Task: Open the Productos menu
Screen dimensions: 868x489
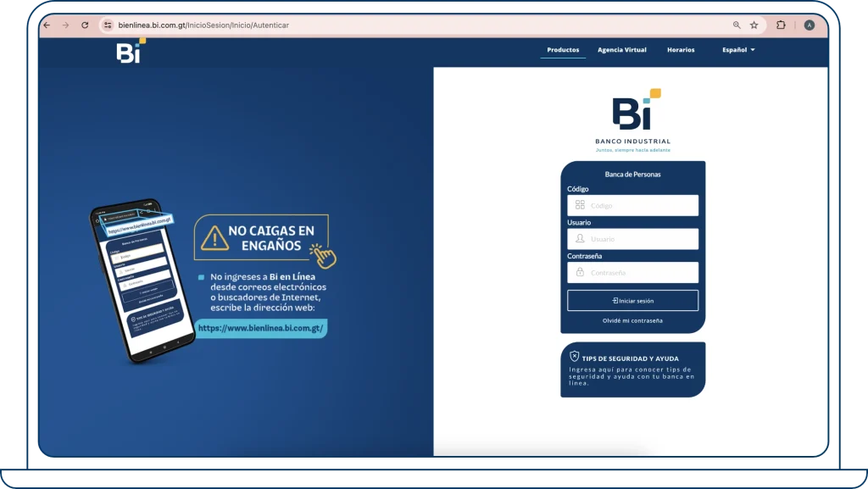Action: (x=563, y=50)
